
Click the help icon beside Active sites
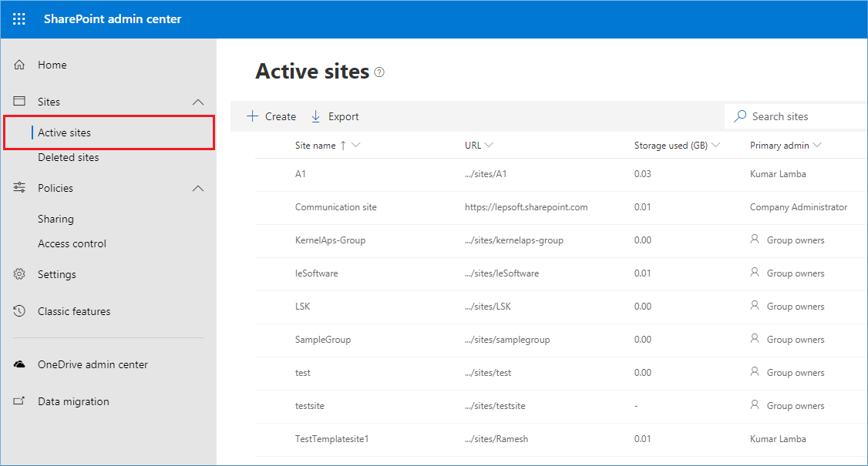(379, 72)
